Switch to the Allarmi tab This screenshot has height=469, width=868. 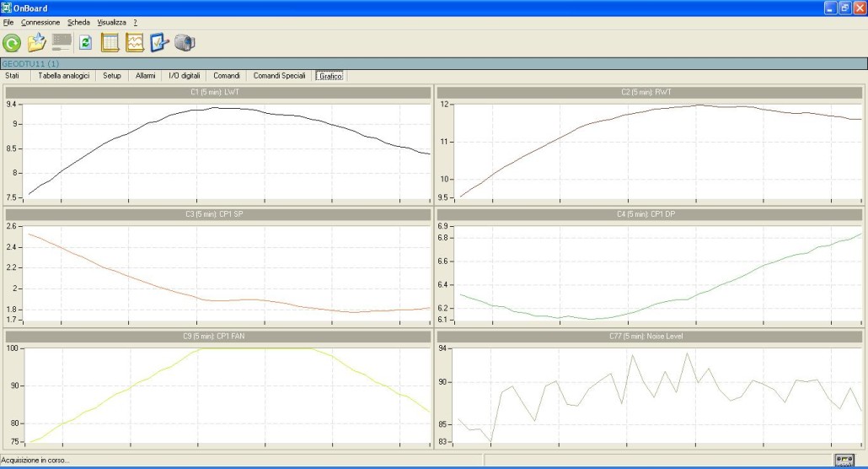coord(145,76)
